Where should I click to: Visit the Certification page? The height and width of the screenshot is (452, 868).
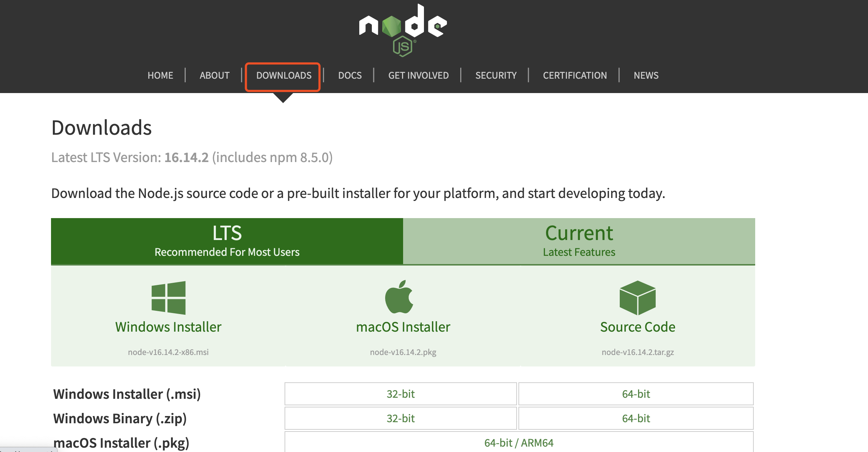point(574,75)
